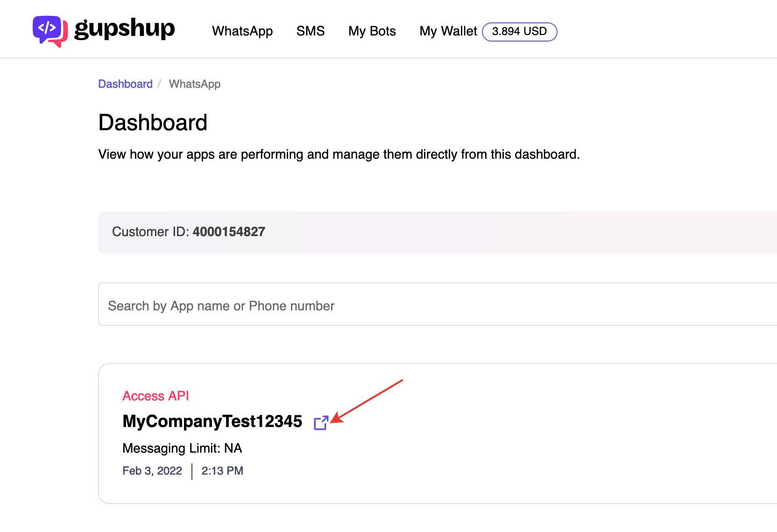This screenshot has height=532, width=777.
Task: Select the MyCompanyTest12345 app name
Action: (212, 421)
